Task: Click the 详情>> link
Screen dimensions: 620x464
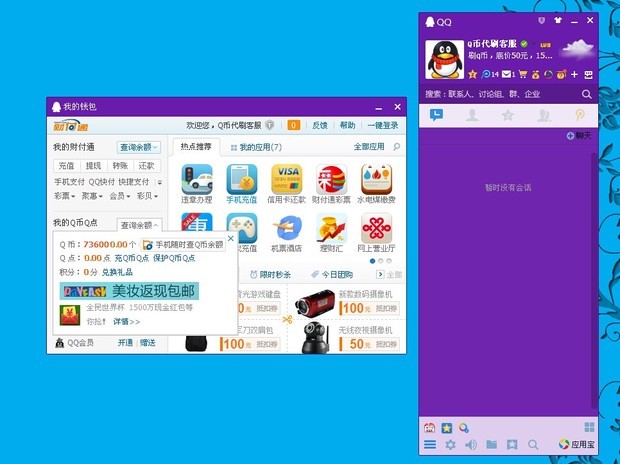Action: (x=127, y=322)
